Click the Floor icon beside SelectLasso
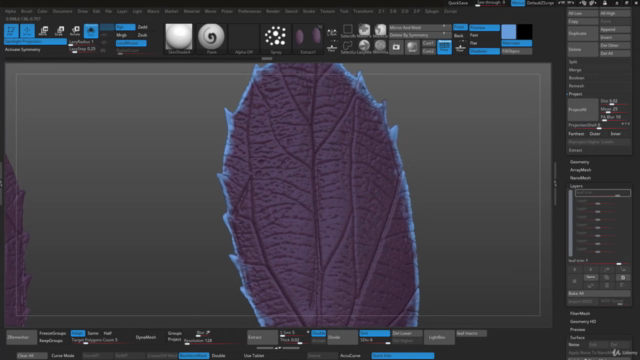 (x=332, y=48)
